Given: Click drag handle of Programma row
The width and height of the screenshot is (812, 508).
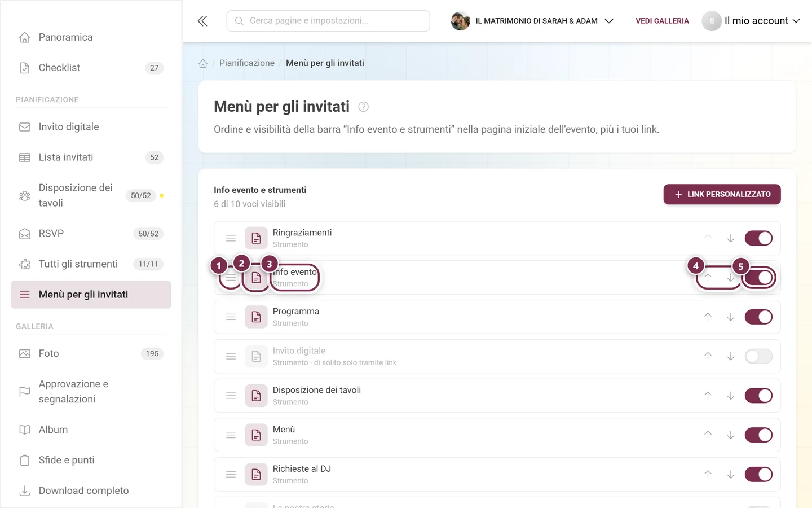Looking at the screenshot, I should 231,317.
